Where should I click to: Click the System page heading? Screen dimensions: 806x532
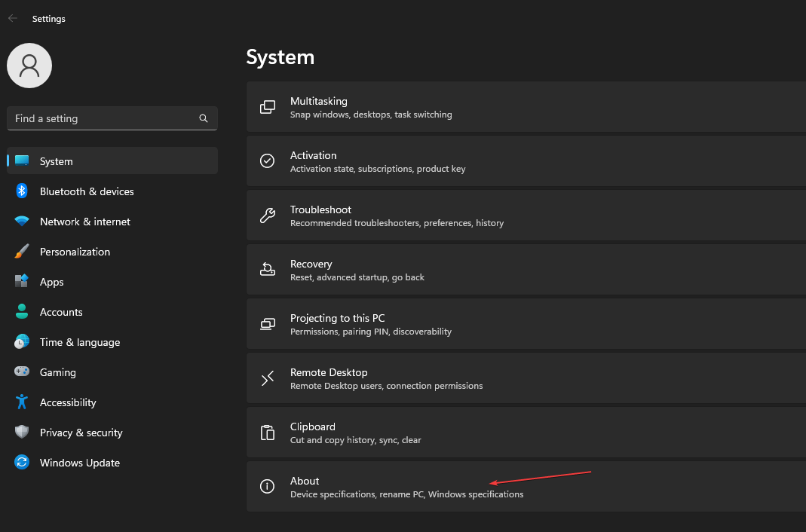tap(280, 57)
